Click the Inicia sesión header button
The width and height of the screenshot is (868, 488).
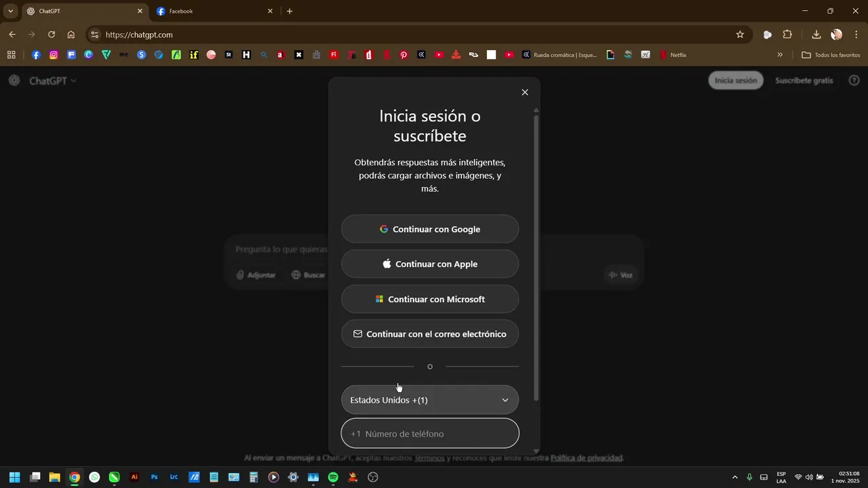[736, 80]
